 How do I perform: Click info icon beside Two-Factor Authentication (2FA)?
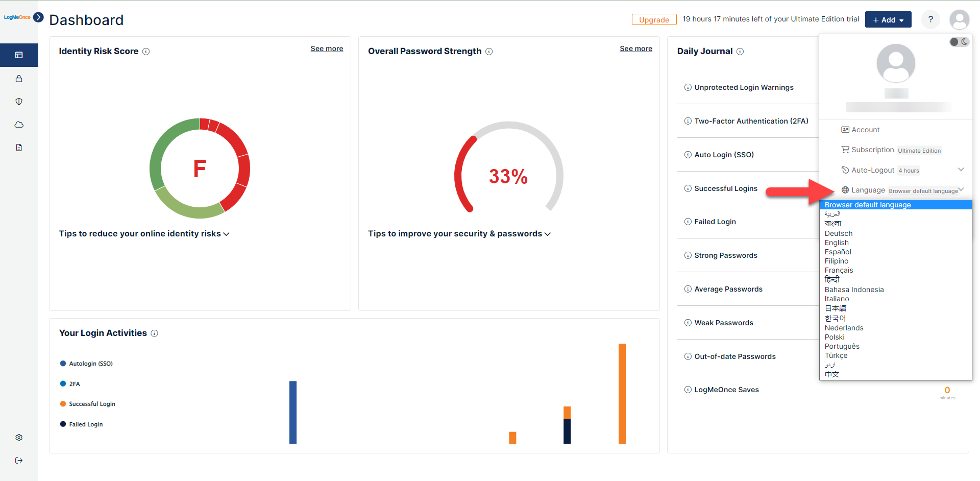688,121
